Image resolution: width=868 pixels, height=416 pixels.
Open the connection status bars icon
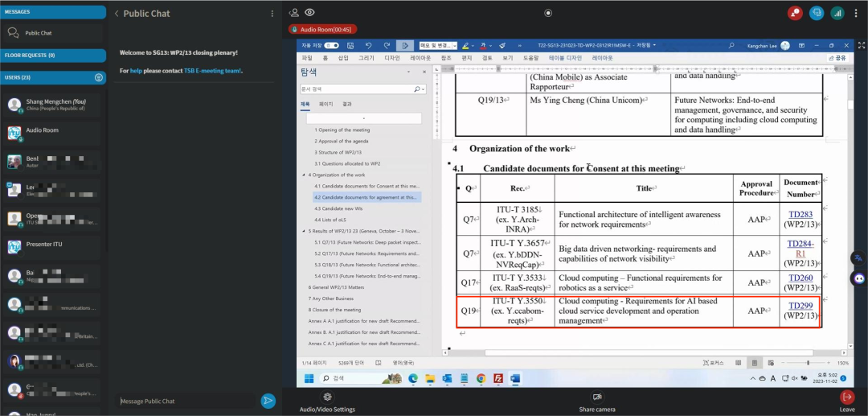[837, 13]
